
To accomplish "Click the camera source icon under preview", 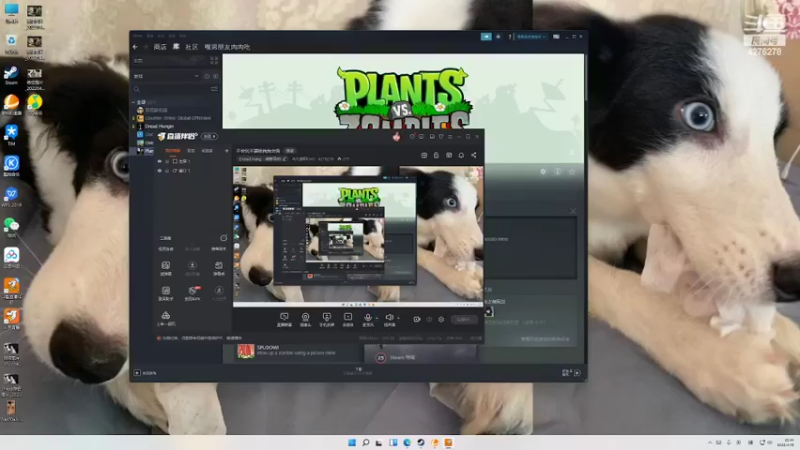I will click(x=305, y=319).
